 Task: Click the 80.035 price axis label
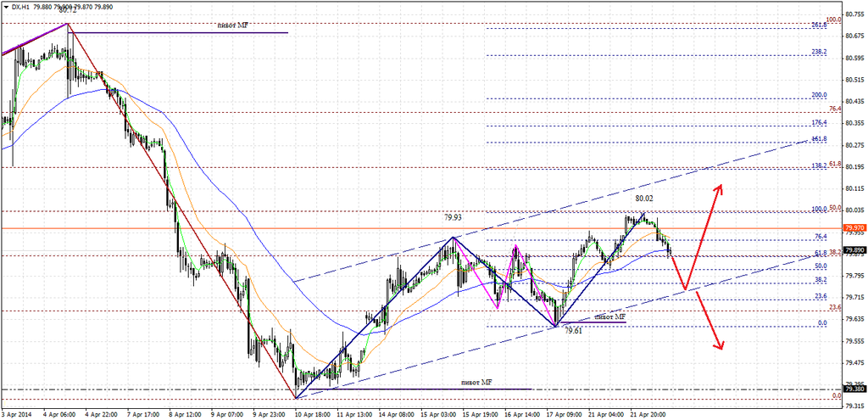pos(853,210)
